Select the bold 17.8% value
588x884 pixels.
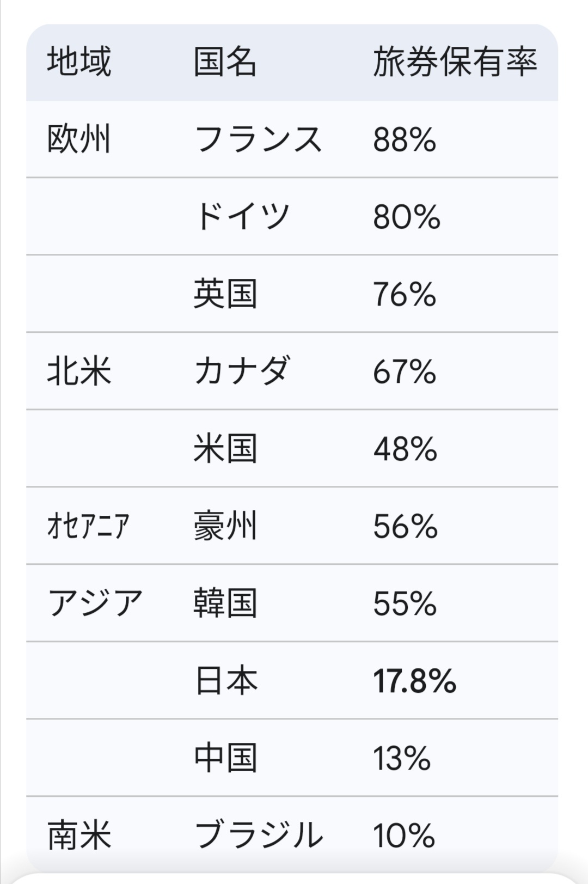(x=414, y=681)
